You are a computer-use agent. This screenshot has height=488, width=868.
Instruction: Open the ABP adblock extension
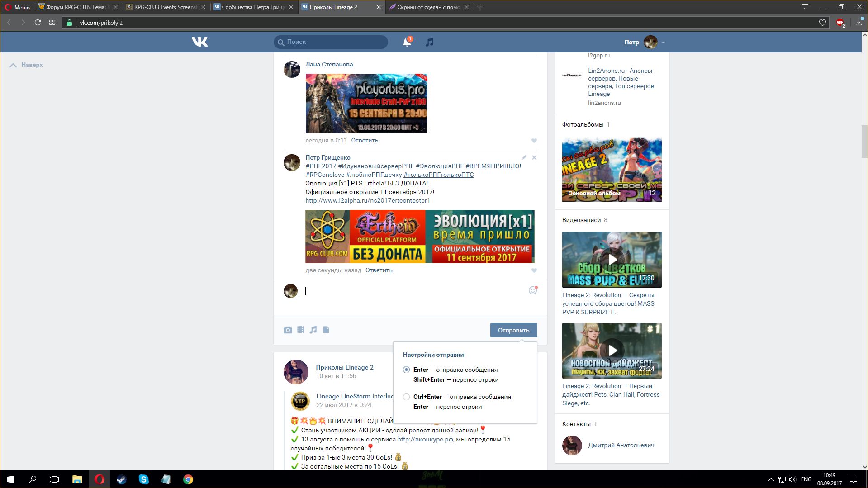840,23
